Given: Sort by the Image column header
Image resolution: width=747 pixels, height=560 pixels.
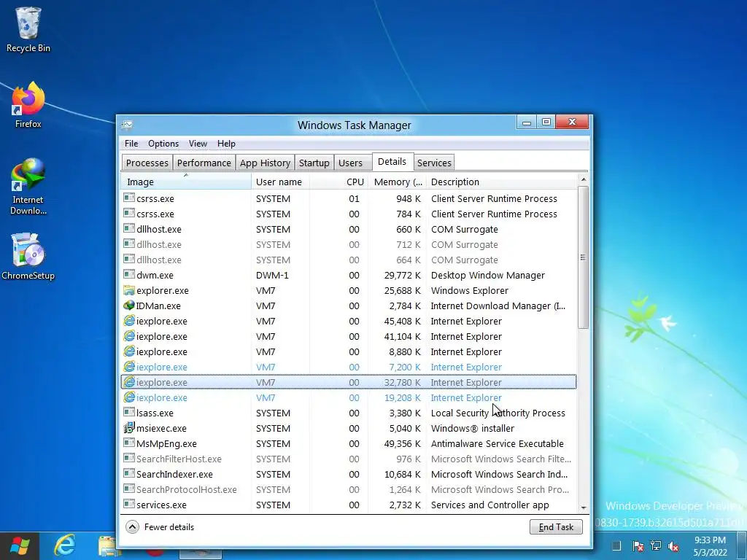Looking at the screenshot, I should click(186, 182).
